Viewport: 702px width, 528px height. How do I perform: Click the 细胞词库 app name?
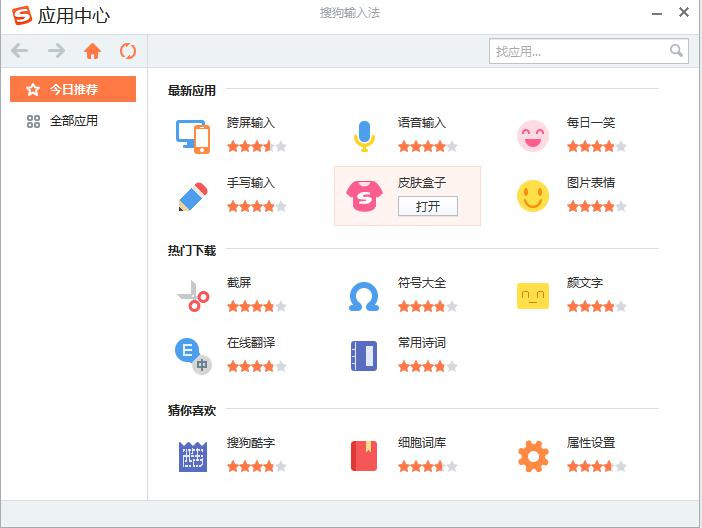click(x=422, y=442)
